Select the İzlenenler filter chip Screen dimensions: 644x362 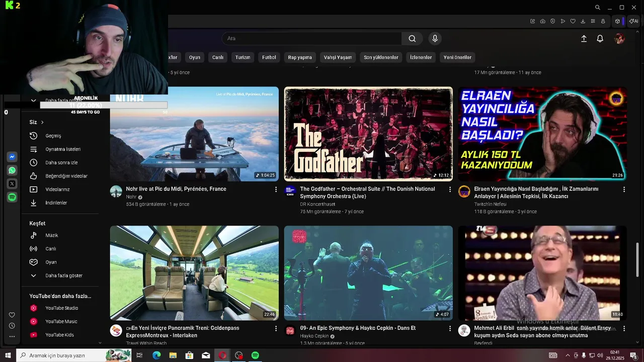[x=421, y=57]
